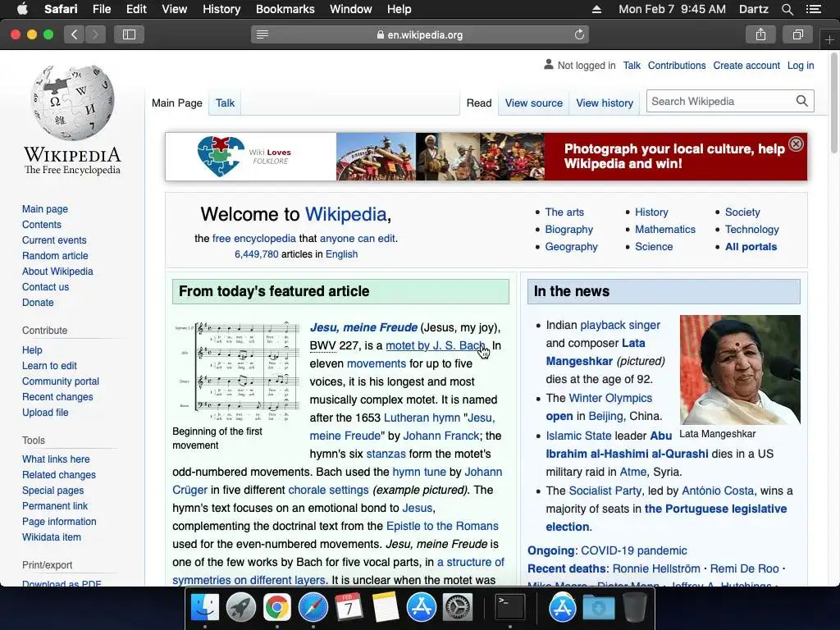Dismiss the Wiki Loves Folklore banner
The width and height of the screenshot is (840, 630).
pyautogui.click(x=796, y=144)
